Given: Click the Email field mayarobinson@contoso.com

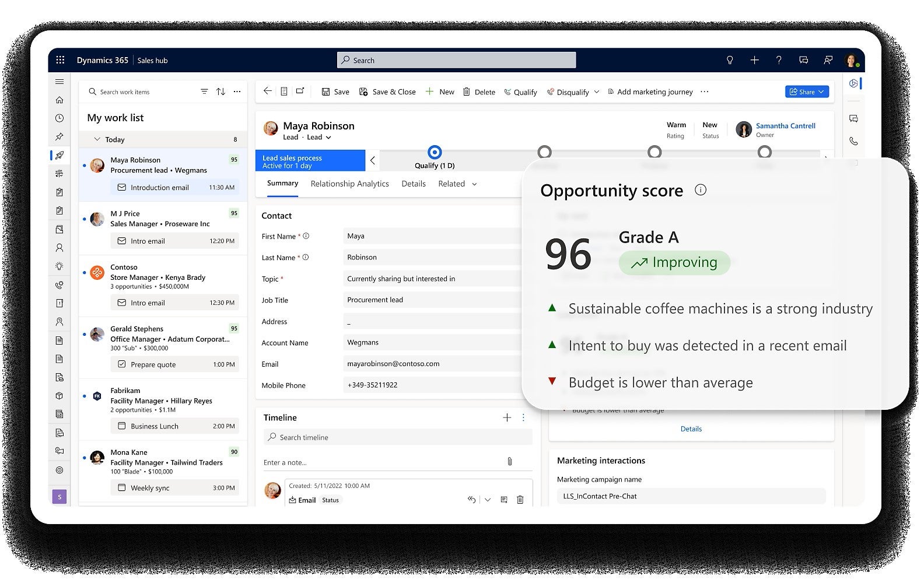Looking at the screenshot, I should (x=432, y=364).
